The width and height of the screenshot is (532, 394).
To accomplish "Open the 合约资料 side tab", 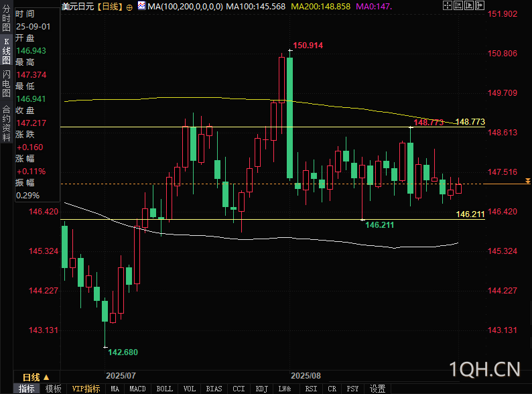I will [x=6, y=119].
